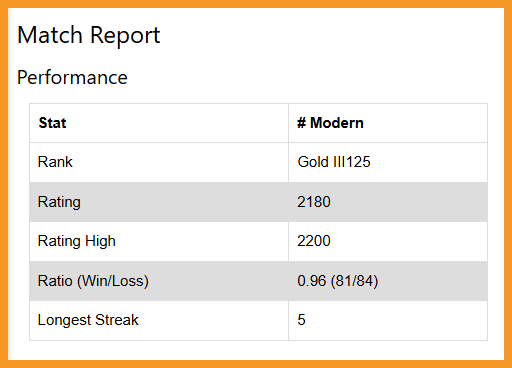This screenshot has height=368, width=512.
Task: Select the # Modern column header
Action: point(330,123)
